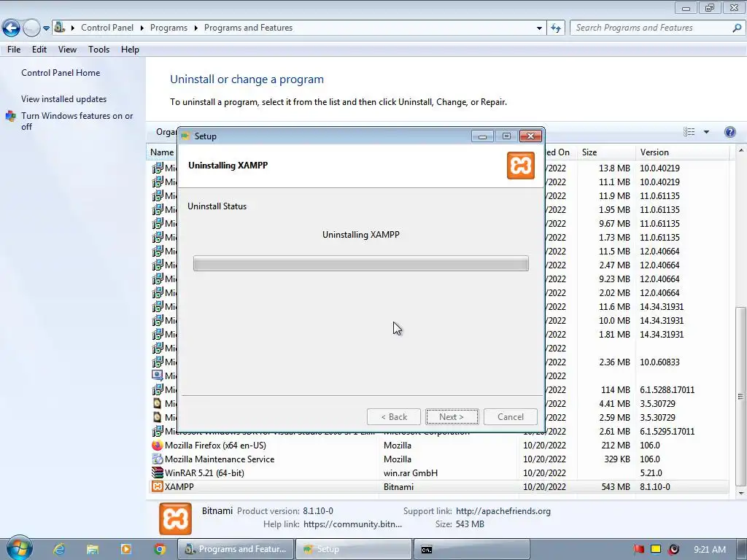747x560 pixels.
Task: Click the refresh button beside address bar
Action: [x=556, y=28]
